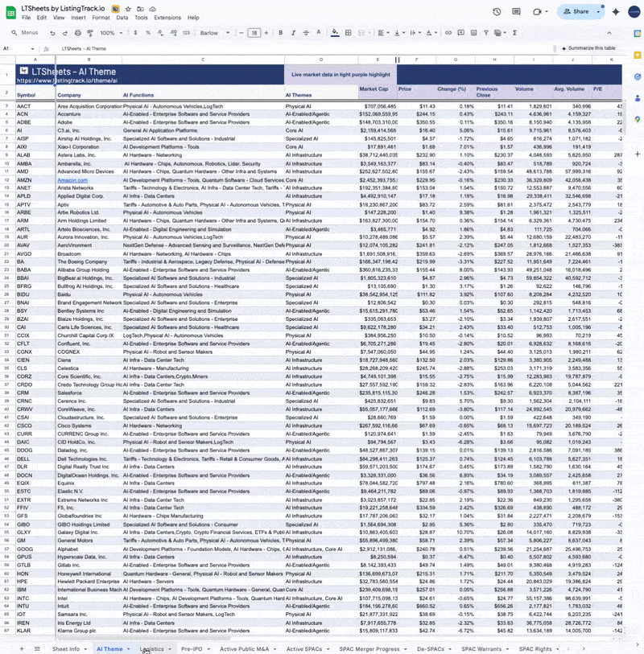644x654 pixels.
Task: Open AI Theme tab options arrow
Action: tap(129, 649)
